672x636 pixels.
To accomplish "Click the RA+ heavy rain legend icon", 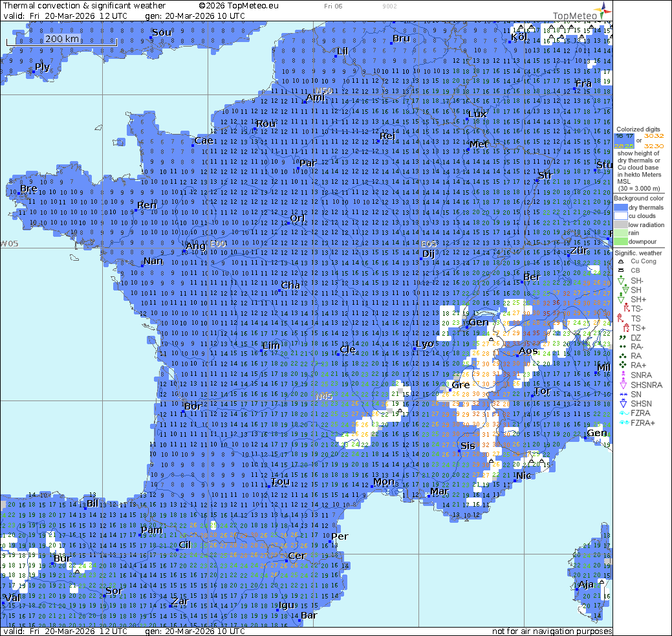I will [621, 365].
